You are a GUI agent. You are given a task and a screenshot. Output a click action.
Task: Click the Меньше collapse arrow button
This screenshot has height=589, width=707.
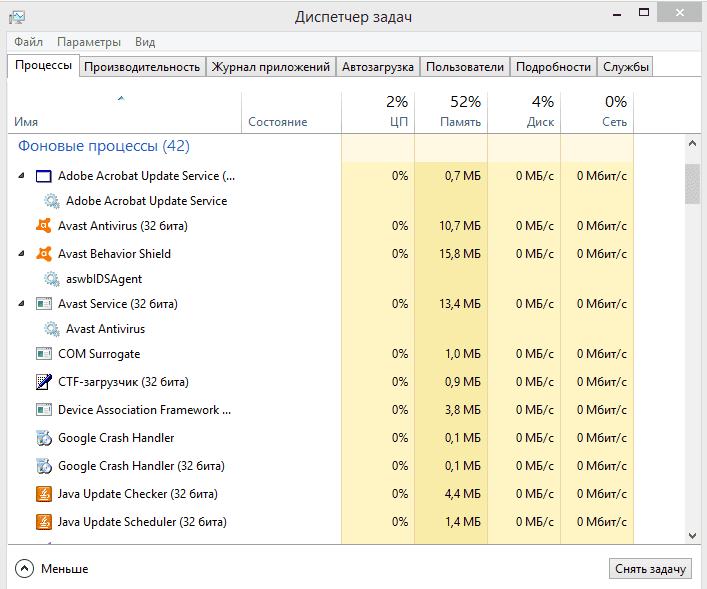24,568
